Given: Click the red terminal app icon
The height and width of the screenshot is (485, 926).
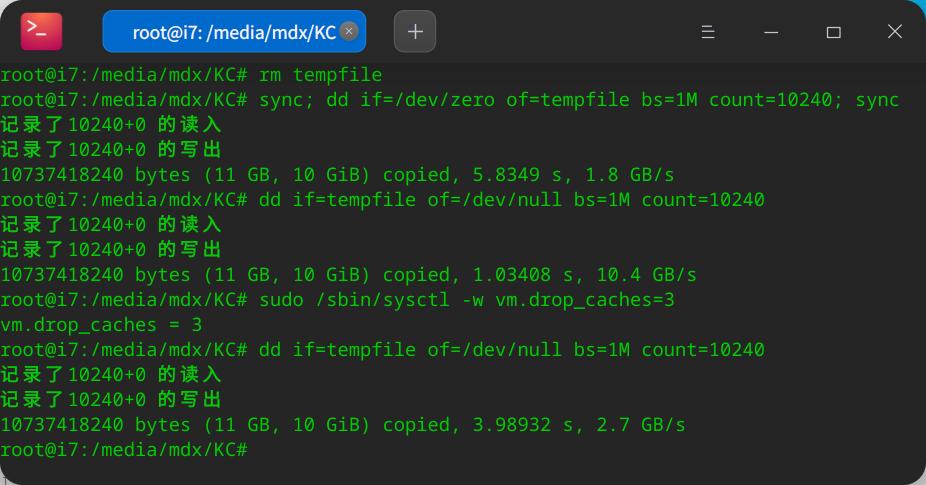Looking at the screenshot, I should pyautogui.click(x=41, y=31).
